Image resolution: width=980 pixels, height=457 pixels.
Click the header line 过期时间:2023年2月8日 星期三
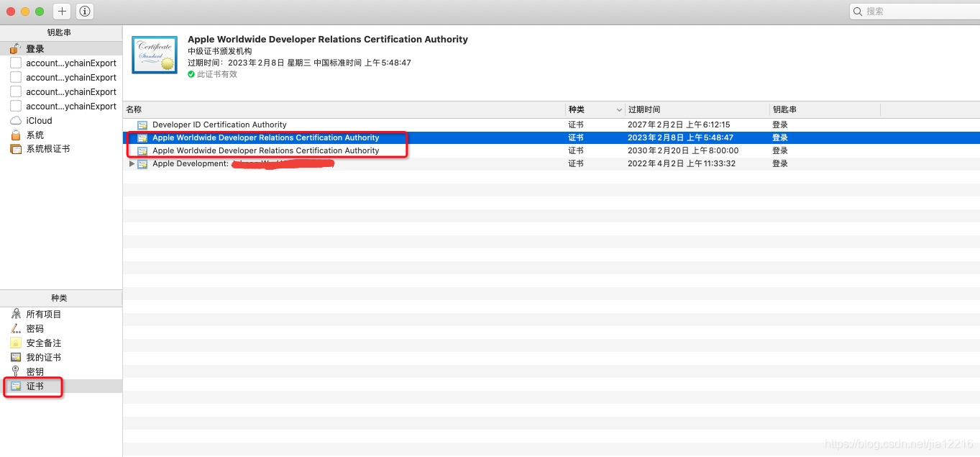[299, 63]
